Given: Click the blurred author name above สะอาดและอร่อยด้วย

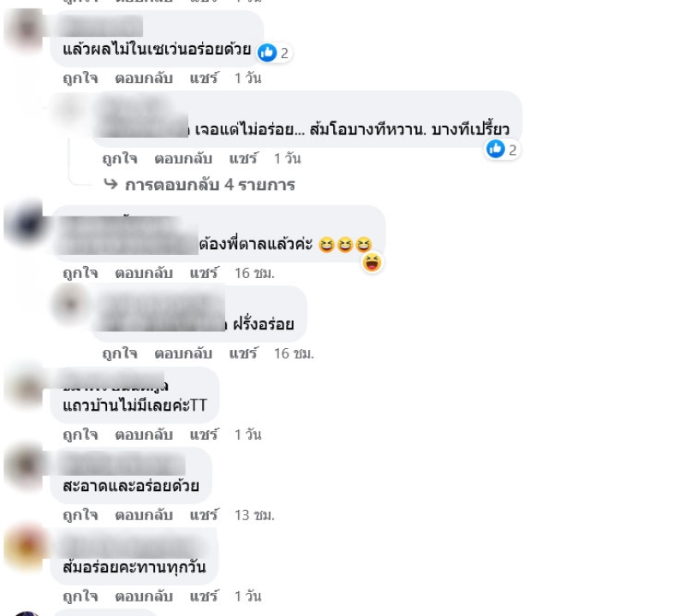Looking at the screenshot, I should [122, 464].
